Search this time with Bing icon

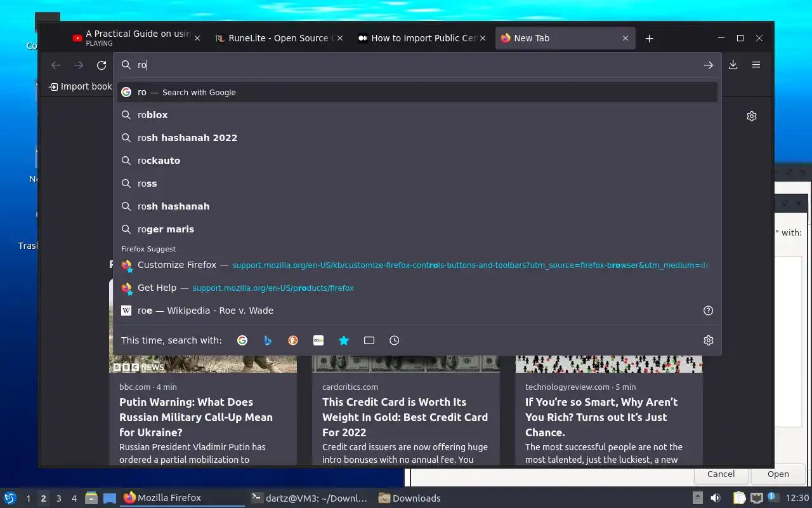tap(268, 340)
